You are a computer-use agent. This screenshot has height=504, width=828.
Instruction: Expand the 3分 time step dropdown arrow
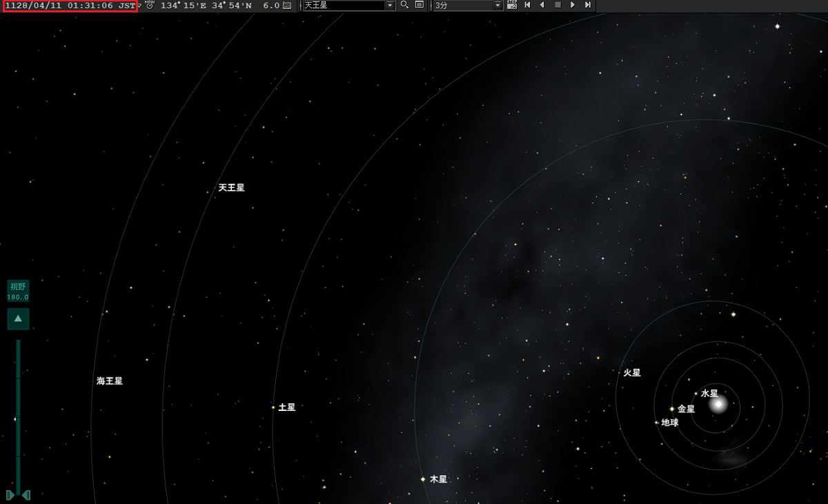click(498, 6)
